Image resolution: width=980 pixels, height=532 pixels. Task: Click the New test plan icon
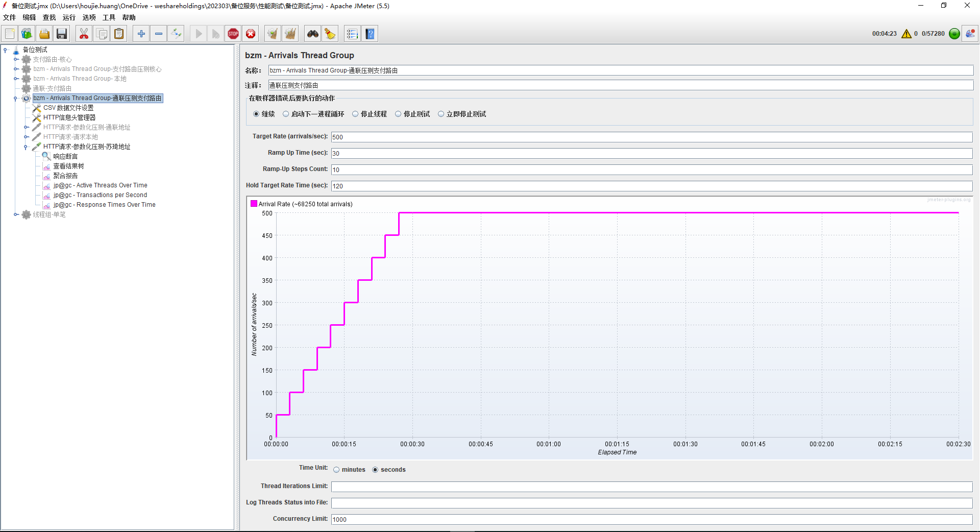(10, 34)
